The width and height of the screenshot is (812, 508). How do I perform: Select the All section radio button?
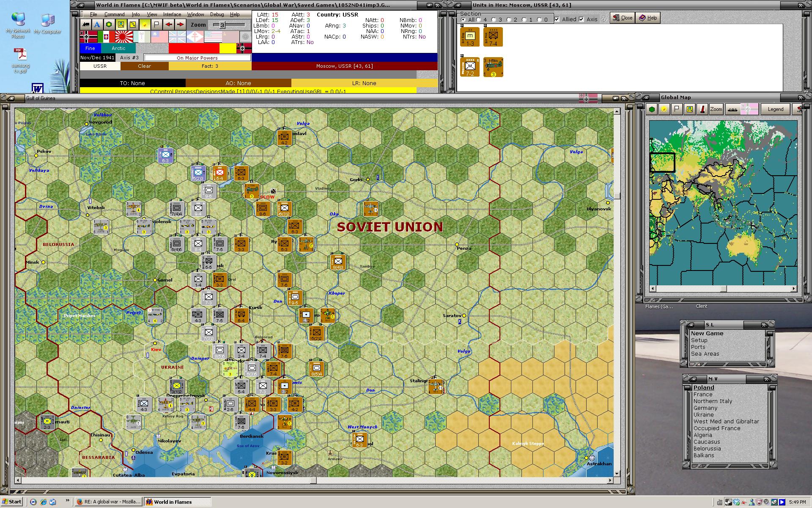464,19
